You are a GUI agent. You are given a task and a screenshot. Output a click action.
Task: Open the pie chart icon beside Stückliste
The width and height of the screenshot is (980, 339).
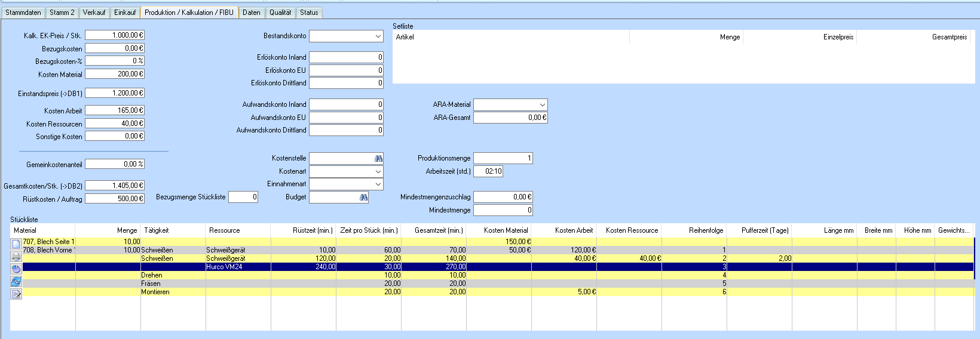pyautogui.click(x=16, y=269)
